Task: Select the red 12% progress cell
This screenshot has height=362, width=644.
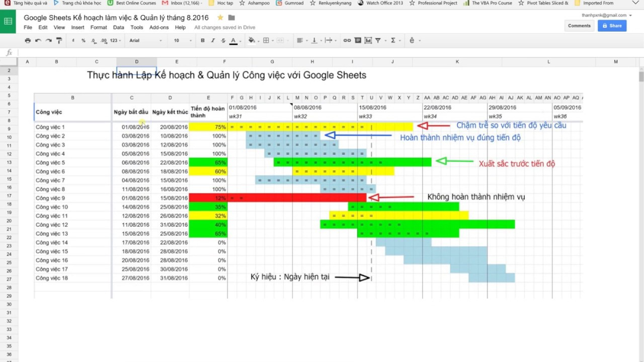Action: [208, 198]
